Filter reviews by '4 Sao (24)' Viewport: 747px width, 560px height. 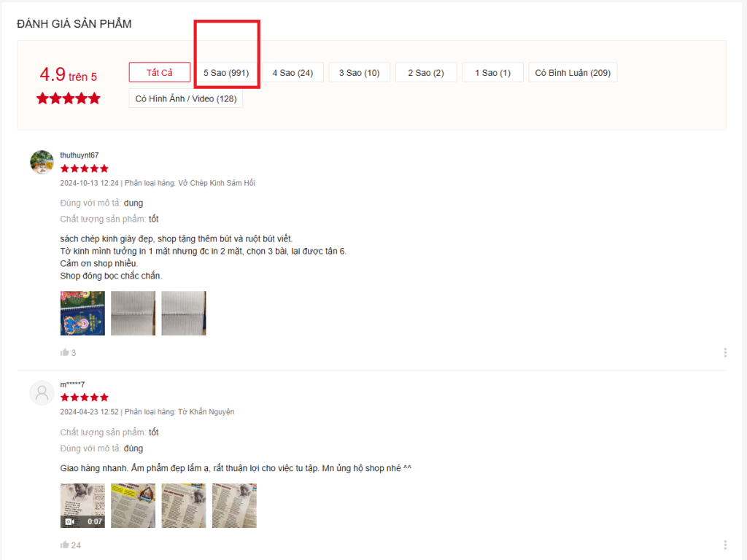coord(293,73)
